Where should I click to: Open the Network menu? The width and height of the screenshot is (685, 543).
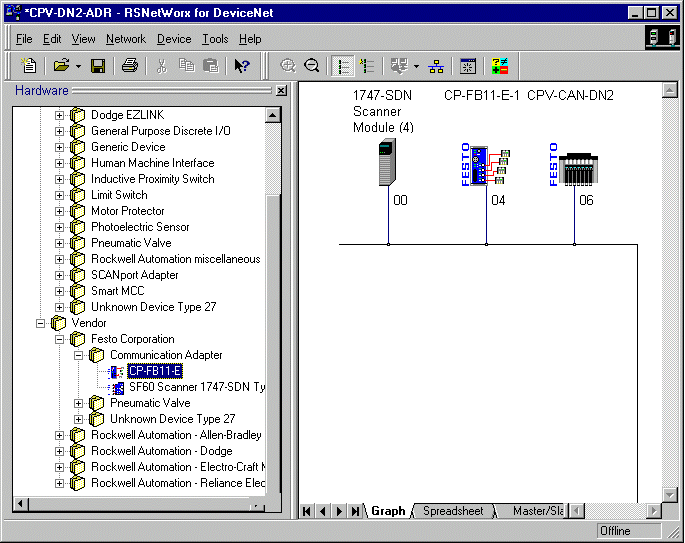pyautogui.click(x=126, y=39)
